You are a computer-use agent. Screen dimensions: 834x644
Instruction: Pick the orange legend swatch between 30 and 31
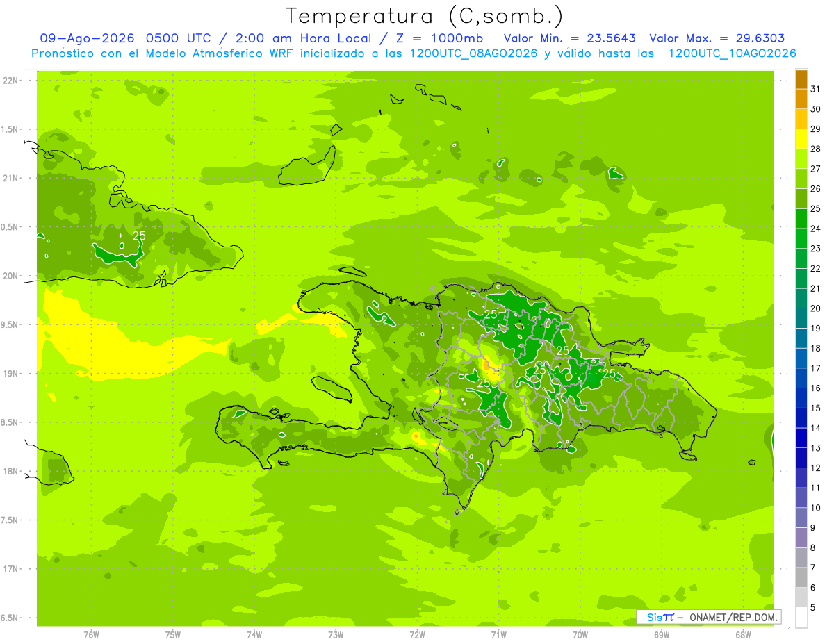point(801,99)
